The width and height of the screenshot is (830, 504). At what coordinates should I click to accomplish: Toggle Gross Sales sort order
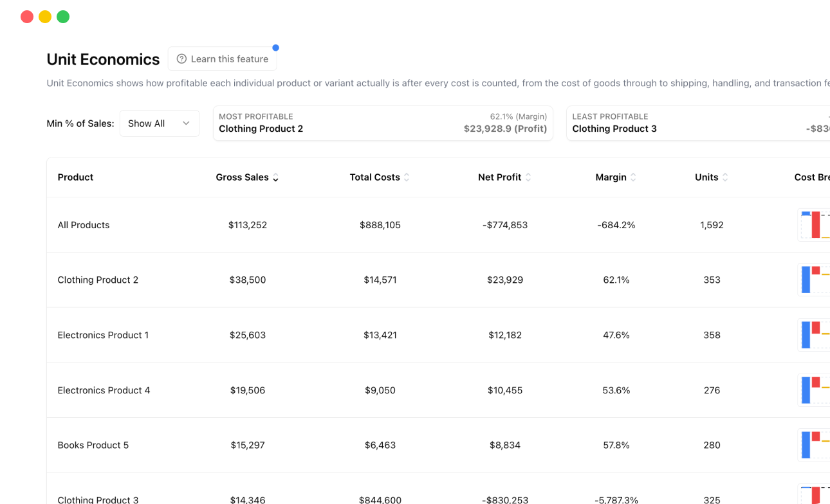pos(275,178)
